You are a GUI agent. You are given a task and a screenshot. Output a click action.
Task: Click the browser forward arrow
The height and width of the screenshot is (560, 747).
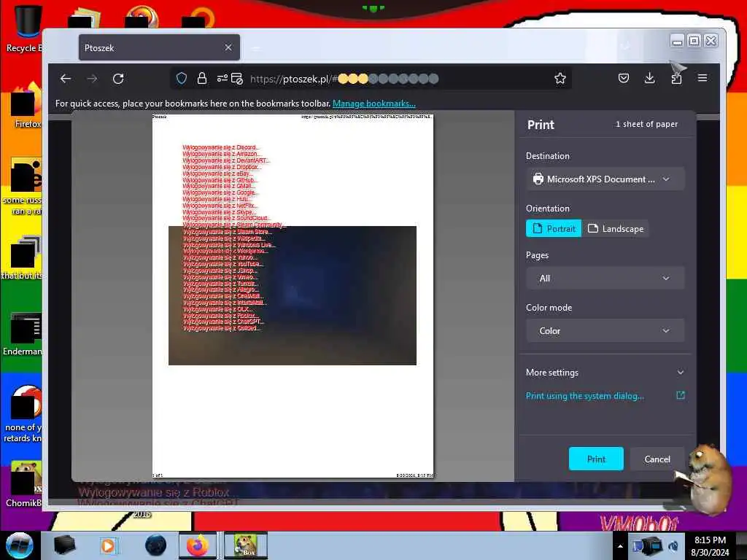coord(92,79)
